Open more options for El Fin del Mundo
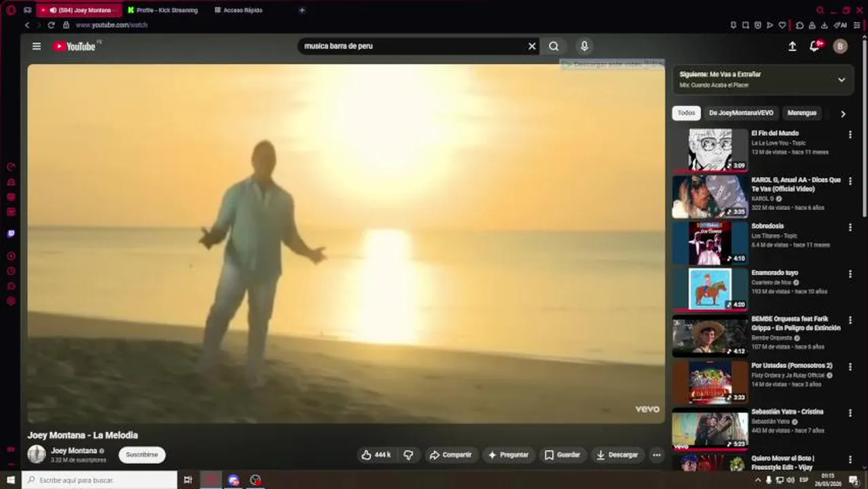 [850, 134]
